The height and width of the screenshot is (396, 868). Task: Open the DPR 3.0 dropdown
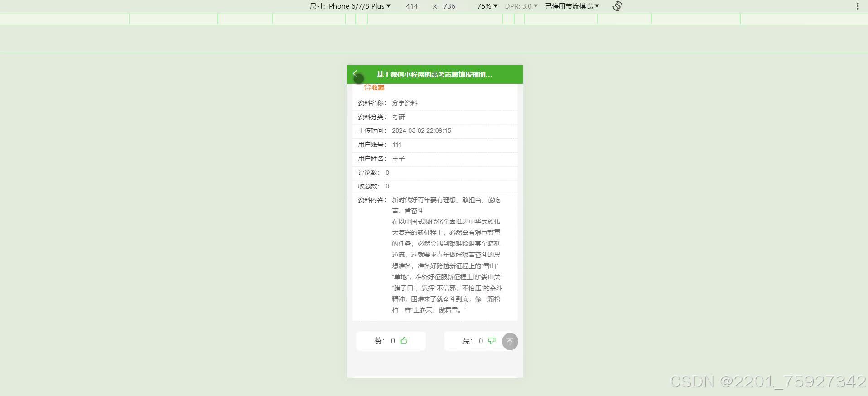[521, 6]
